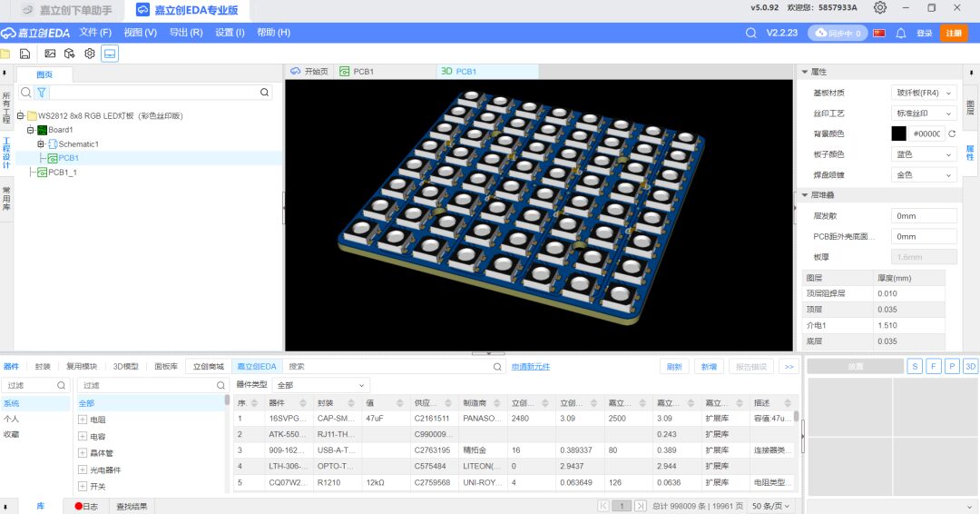Click the P preview button

click(952, 366)
